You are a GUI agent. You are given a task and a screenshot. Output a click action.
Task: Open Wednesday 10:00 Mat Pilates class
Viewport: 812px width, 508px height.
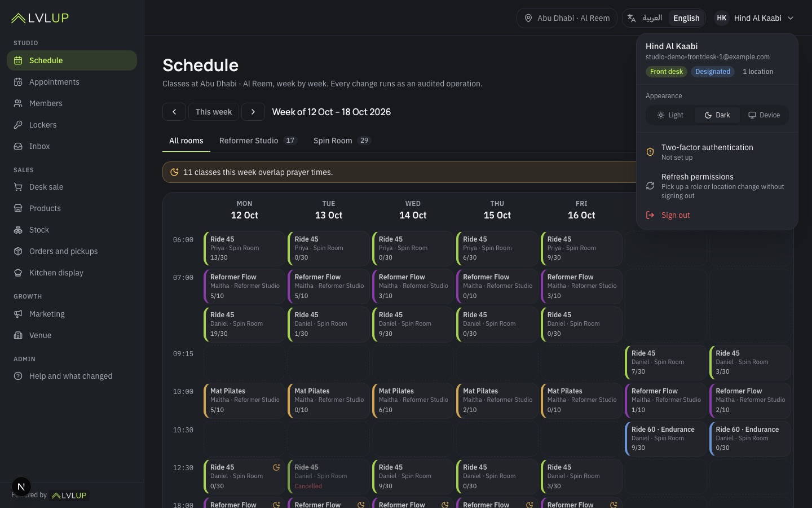(x=413, y=400)
